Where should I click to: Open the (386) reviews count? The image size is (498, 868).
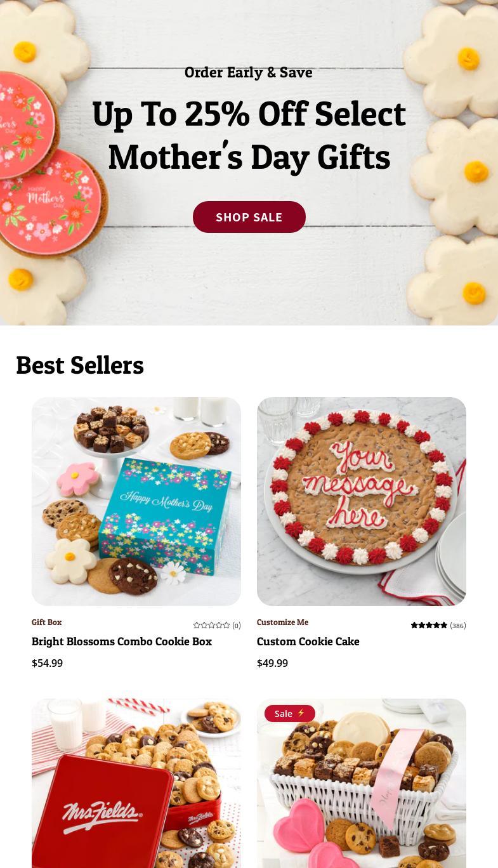coord(458,626)
